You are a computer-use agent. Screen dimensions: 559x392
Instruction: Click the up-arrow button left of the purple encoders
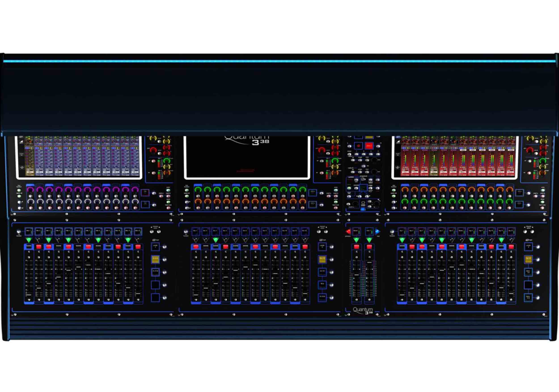(19, 202)
